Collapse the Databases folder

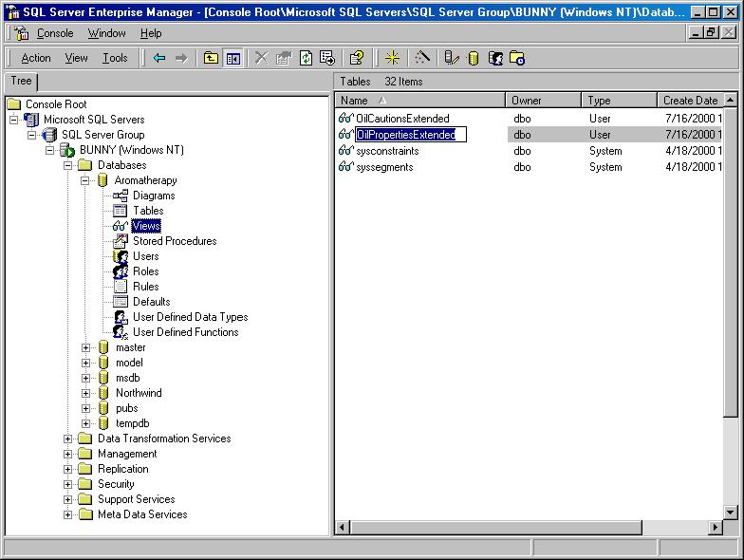[68, 165]
